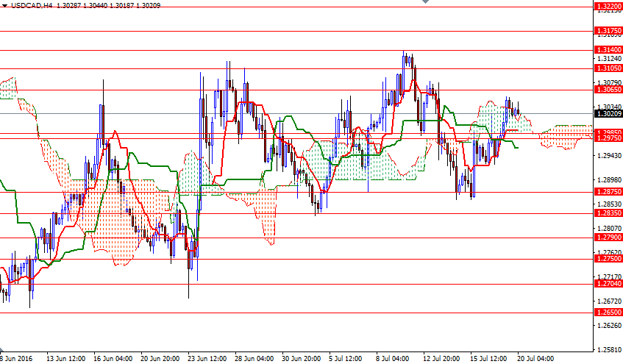
Task: Click the 8 Jul 04:00 time axis label
Action: (393, 359)
